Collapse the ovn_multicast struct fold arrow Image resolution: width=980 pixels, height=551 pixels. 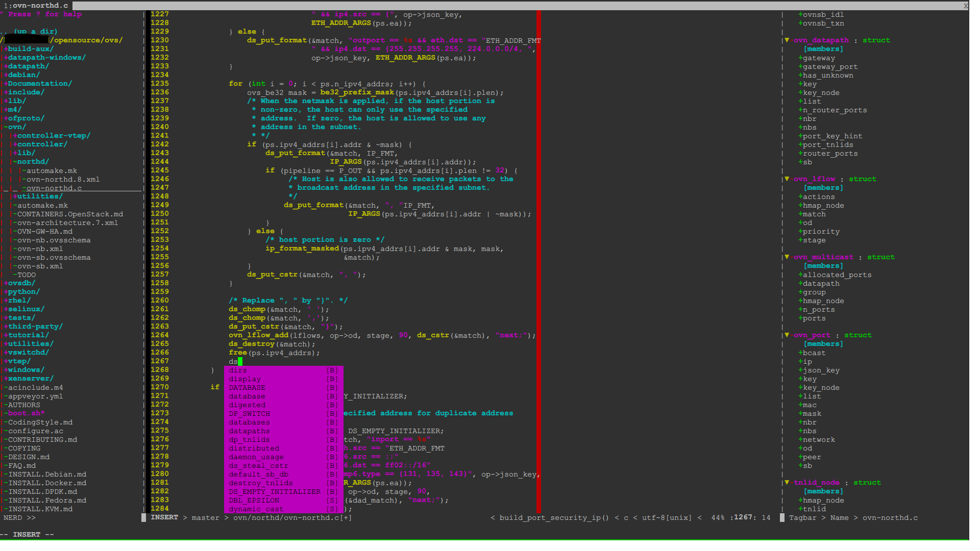(x=787, y=257)
